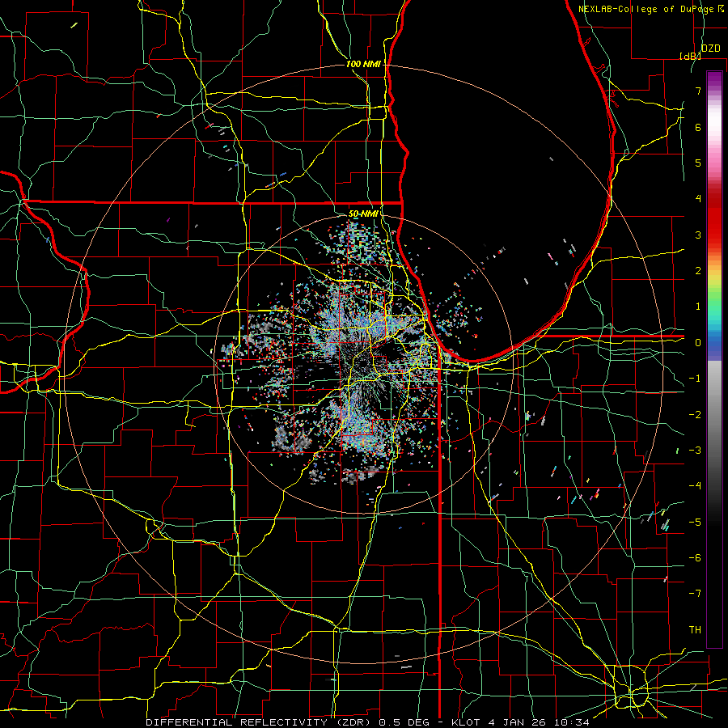Screen dimensions: 728x728
Task: Click the legend value -1
Action: coord(695,379)
